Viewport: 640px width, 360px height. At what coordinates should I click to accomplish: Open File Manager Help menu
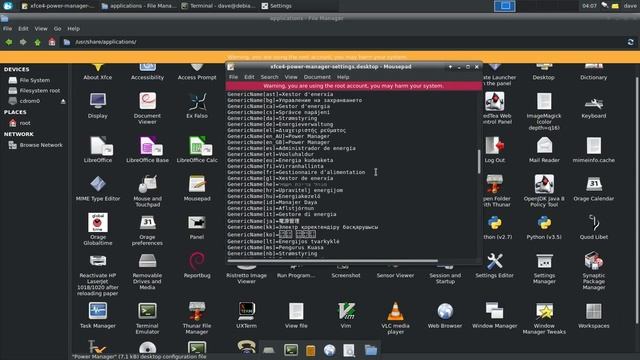pyautogui.click(x=73, y=29)
